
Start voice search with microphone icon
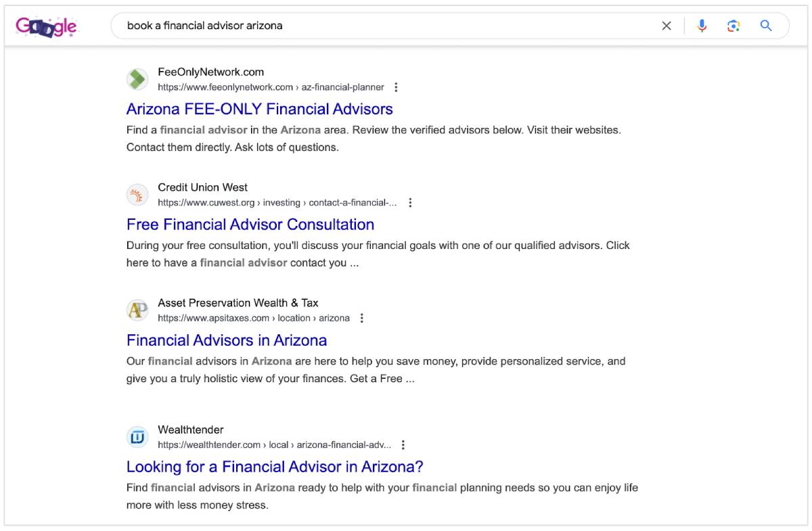[702, 26]
